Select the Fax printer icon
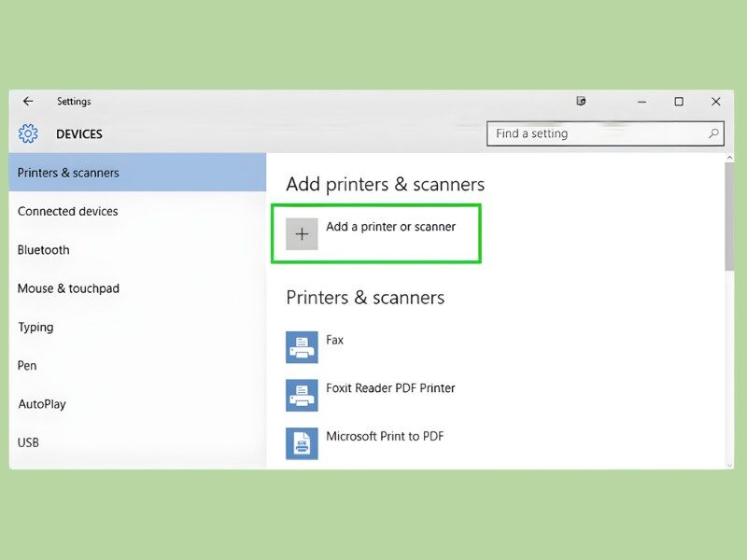The image size is (747, 560). [x=302, y=347]
